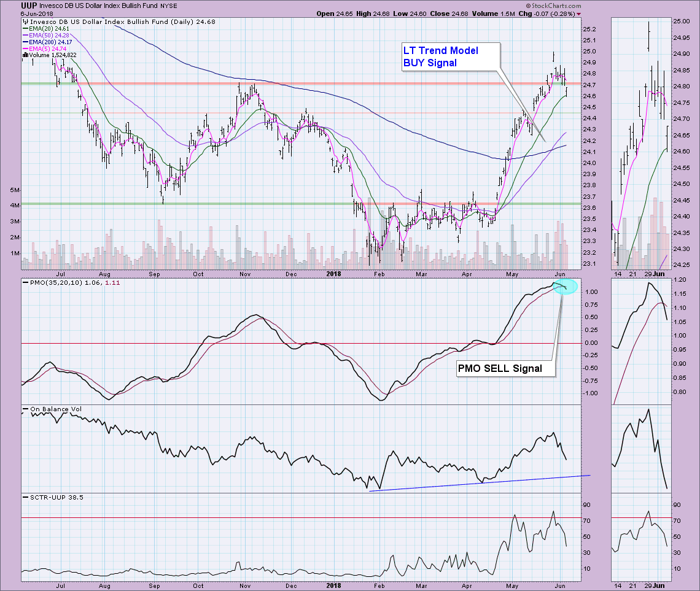Click the May label on bottom time axis
This screenshot has width=700, height=591.
pos(512,585)
